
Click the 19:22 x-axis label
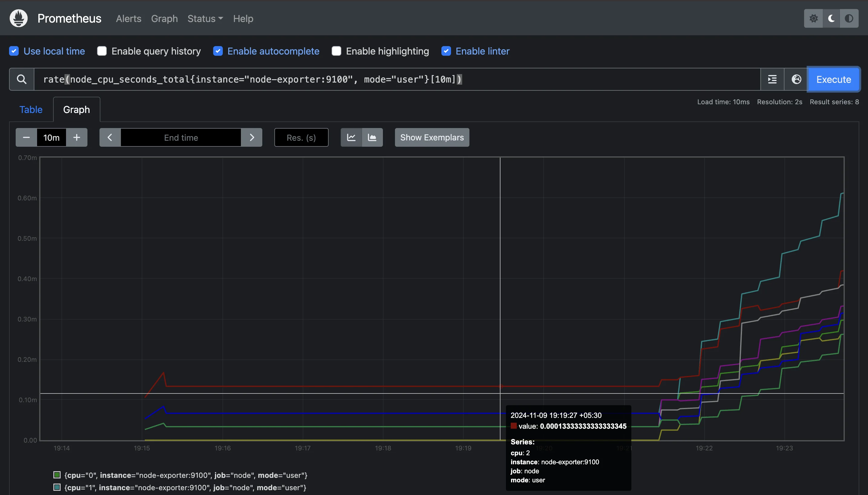pos(704,448)
